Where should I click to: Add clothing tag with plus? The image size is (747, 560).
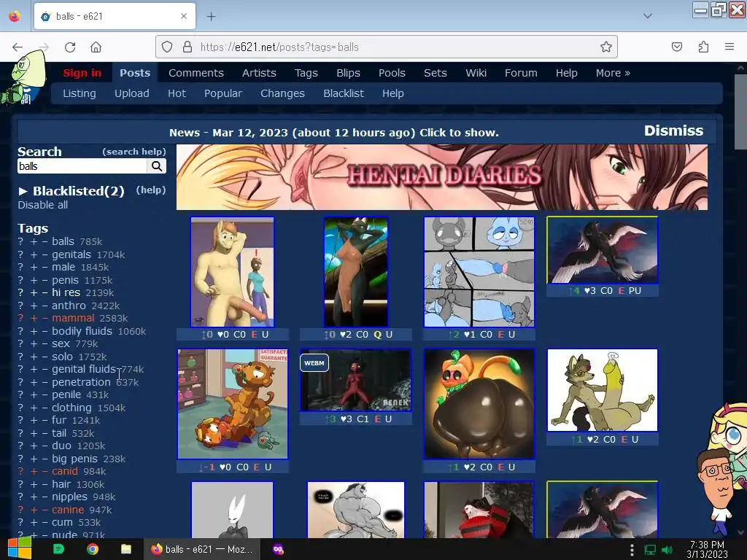coord(34,408)
